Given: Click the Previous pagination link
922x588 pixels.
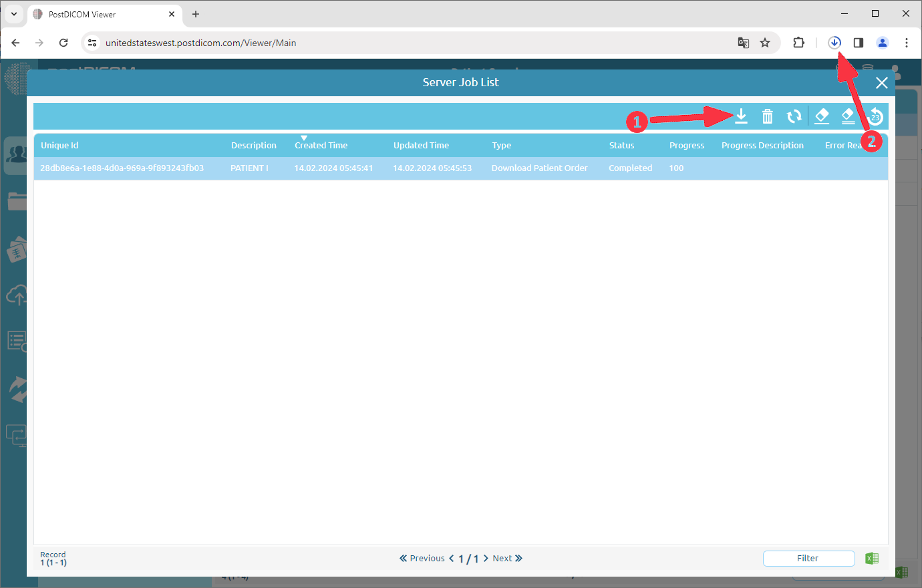Looking at the screenshot, I should (x=426, y=558).
